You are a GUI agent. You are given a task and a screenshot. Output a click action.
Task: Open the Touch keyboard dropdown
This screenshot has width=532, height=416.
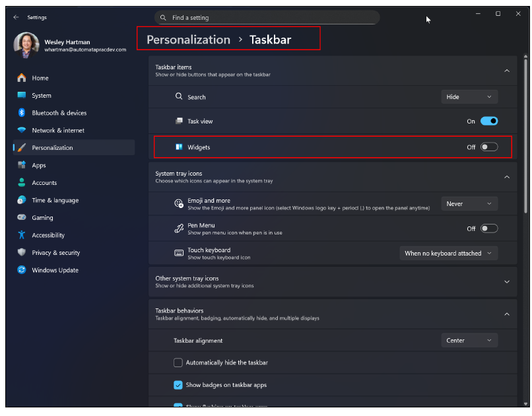449,254
